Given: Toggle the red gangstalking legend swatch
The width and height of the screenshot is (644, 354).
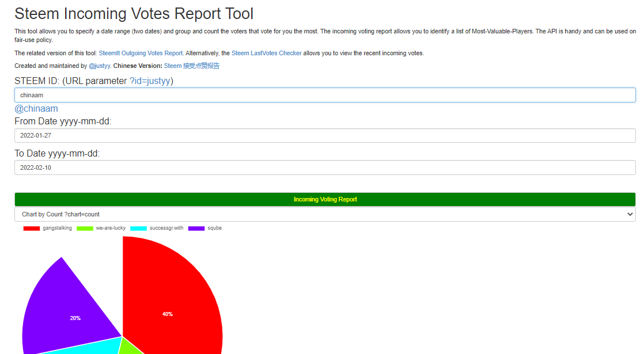Looking at the screenshot, I should [x=32, y=229].
